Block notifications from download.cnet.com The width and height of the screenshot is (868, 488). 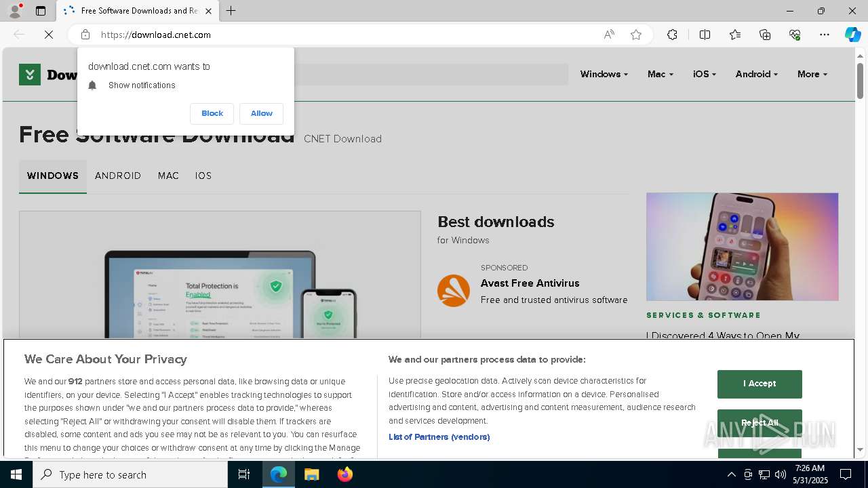pyautogui.click(x=212, y=113)
